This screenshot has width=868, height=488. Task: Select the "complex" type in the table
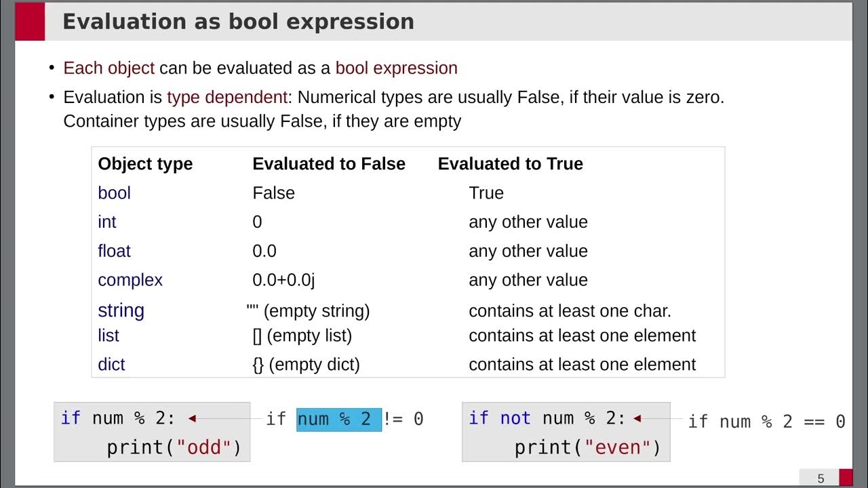point(130,280)
